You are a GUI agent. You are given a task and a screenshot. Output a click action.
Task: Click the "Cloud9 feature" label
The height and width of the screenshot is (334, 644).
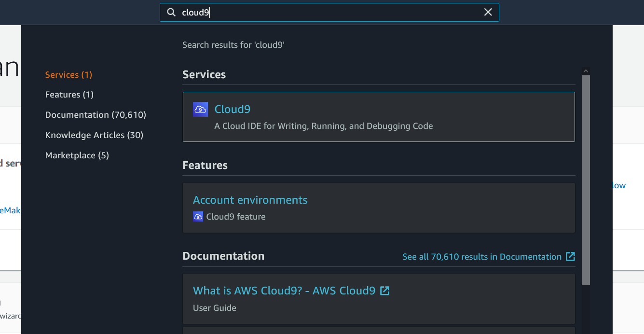click(x=236, y=217)
